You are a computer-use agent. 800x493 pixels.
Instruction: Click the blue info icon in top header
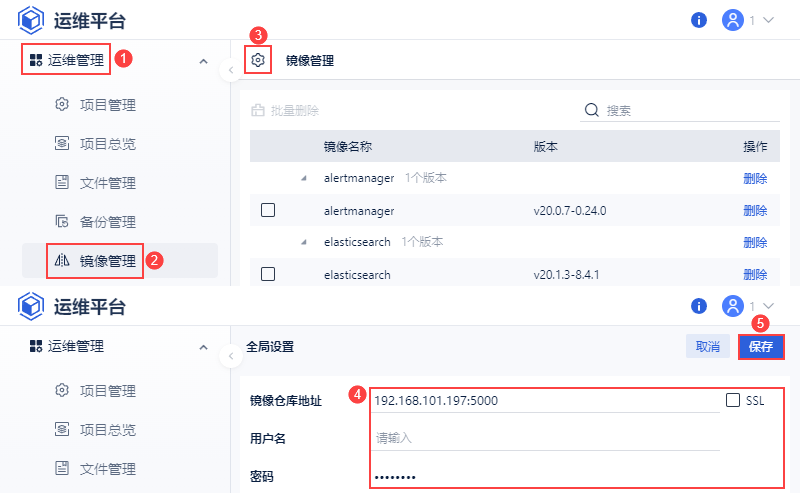pos(699,20)
